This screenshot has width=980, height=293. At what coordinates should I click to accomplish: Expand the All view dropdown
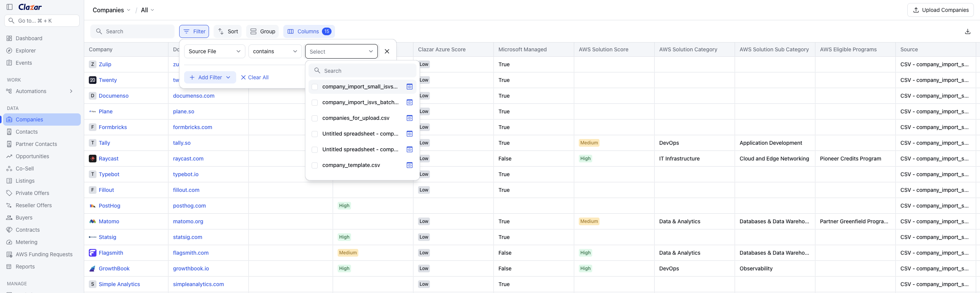[147, 10]
